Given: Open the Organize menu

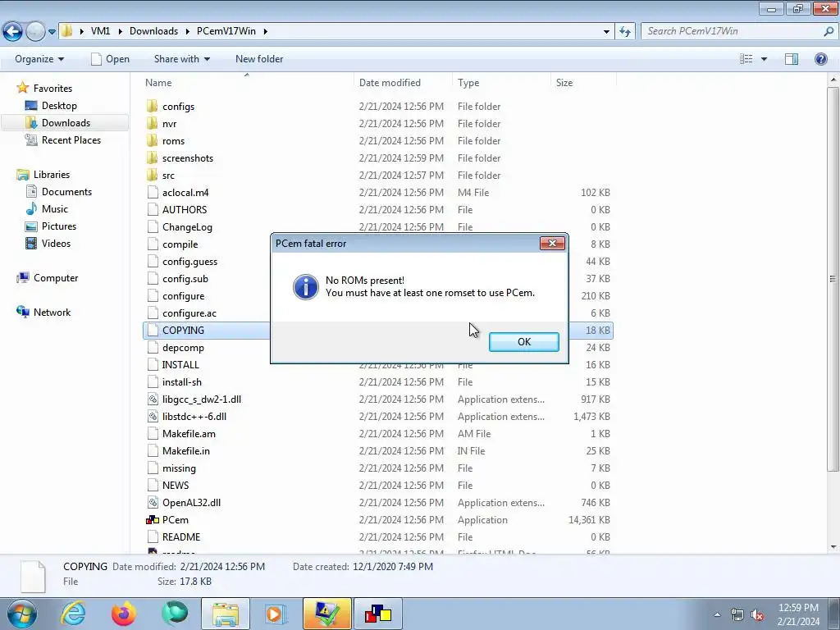Looking at the screenshot, I should click(x=39, y=59).
